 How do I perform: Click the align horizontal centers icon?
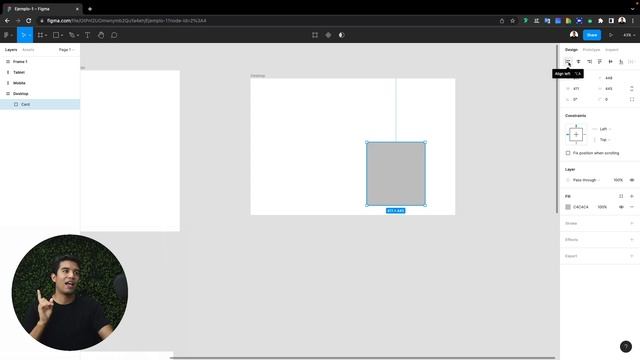(578, 62)
